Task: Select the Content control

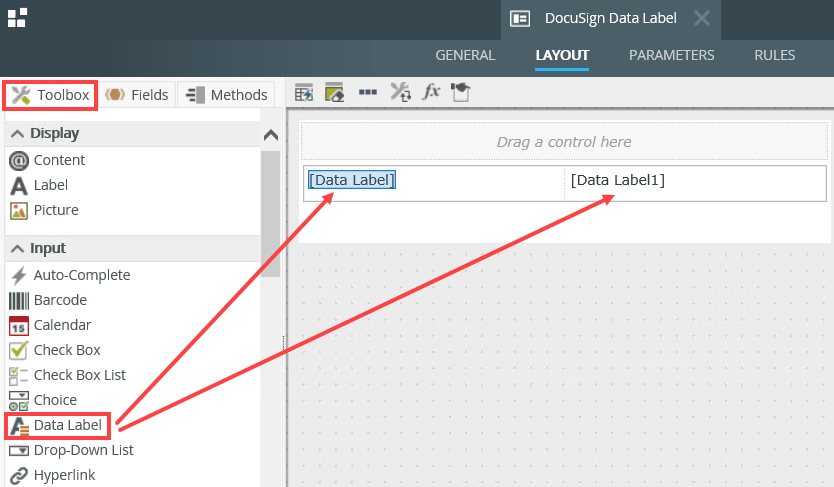Action: click(47, 160)
